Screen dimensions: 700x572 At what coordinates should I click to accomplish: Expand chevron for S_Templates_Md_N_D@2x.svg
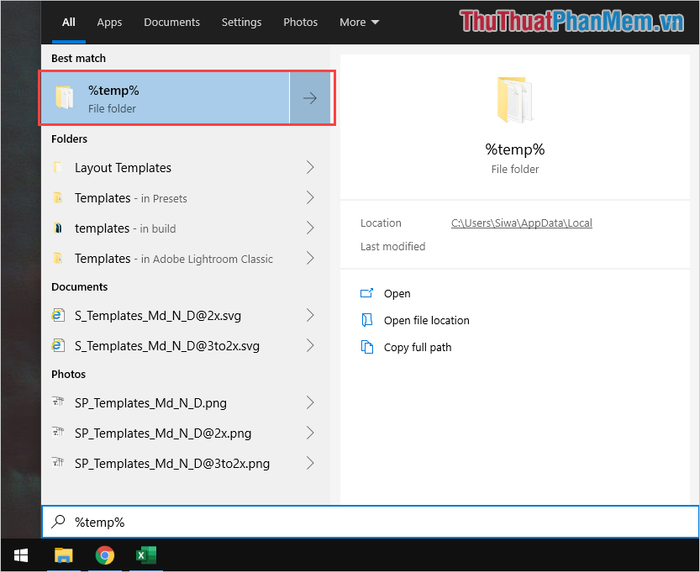[310, 315]
